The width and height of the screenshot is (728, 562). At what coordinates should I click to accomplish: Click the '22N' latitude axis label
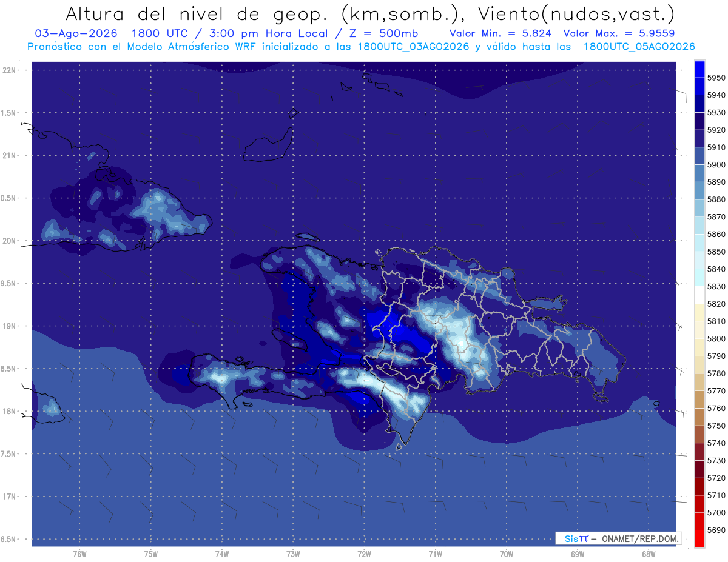[9, 70]
